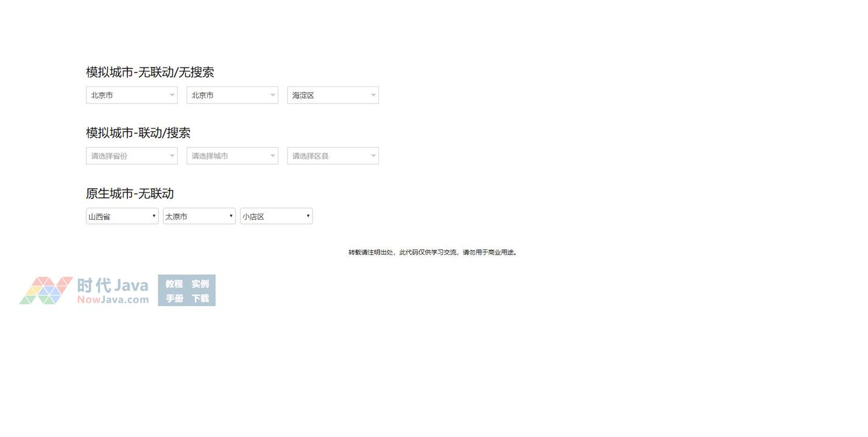Viewport: 868px width, 437px height.
Task: Click the 时代Java brand text
Action: [113, 285]
